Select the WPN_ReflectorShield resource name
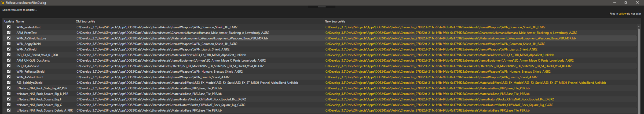This screenshot has width=644, height=114. pyautogui.click(x=30, y=72)
